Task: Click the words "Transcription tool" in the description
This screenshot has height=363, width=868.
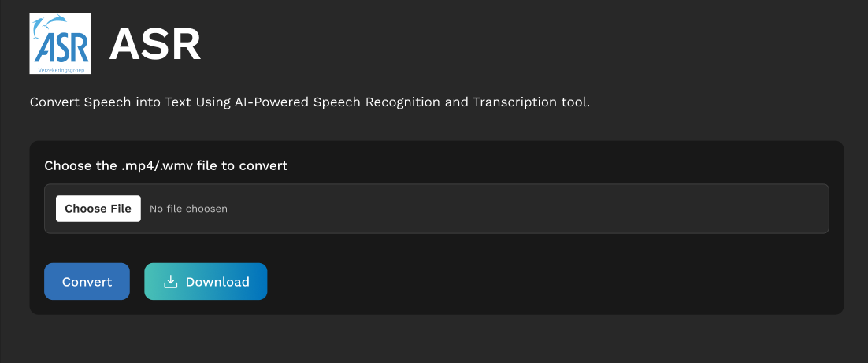Action: pos(530,102)
